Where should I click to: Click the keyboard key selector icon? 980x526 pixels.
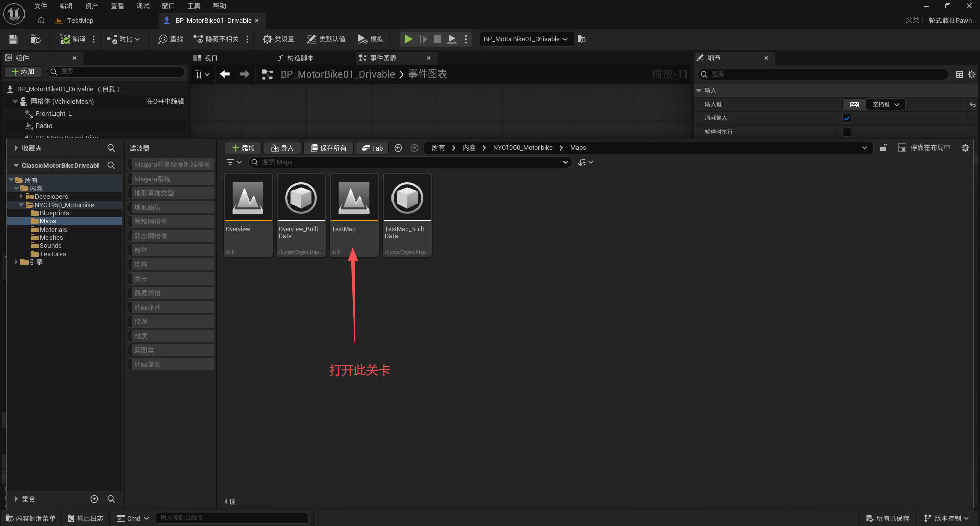tap(854, 105)
